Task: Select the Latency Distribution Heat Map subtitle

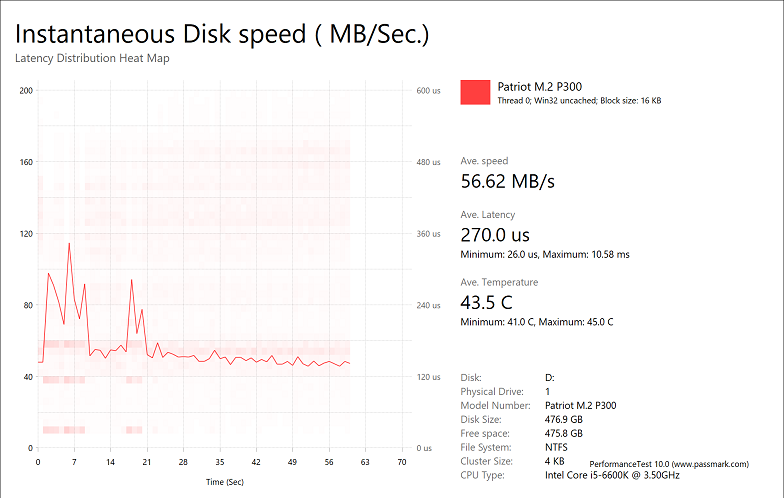Action: pyautogui.click(x=92, y=59)
